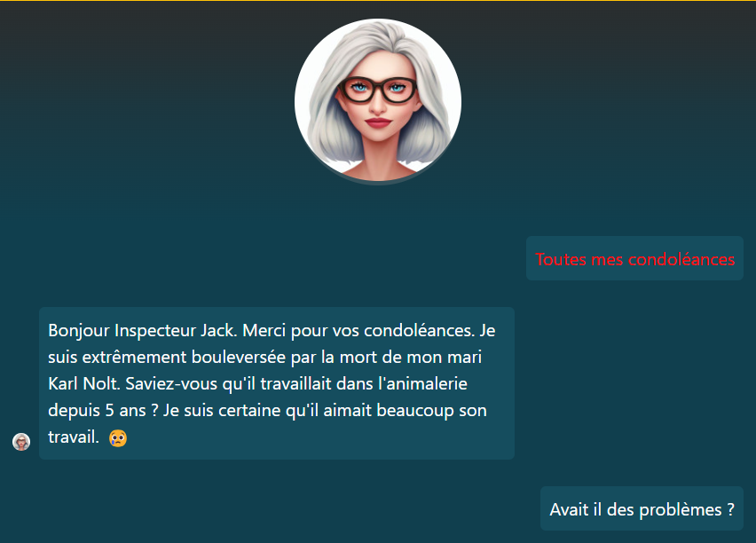
Task: Click the glasses on the large avatar
Action: [378, 90]
